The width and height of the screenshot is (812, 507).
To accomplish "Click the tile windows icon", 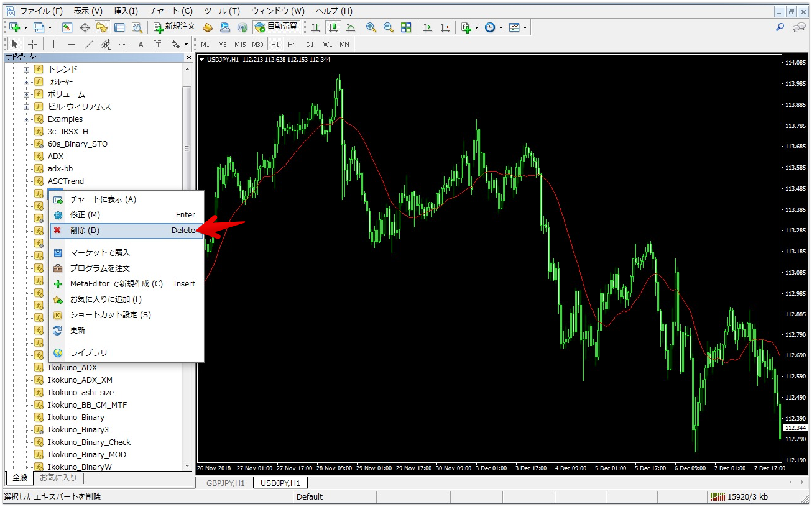I will pos(406,27).
